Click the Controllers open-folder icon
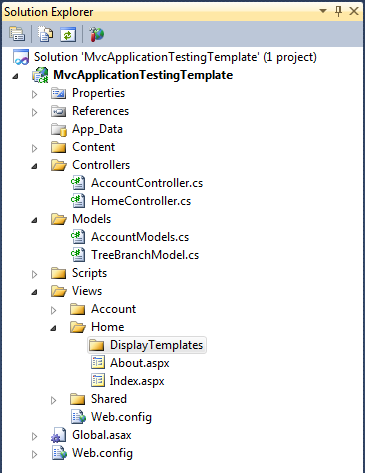This screenshot has width=365, height=473. (59, 165)
